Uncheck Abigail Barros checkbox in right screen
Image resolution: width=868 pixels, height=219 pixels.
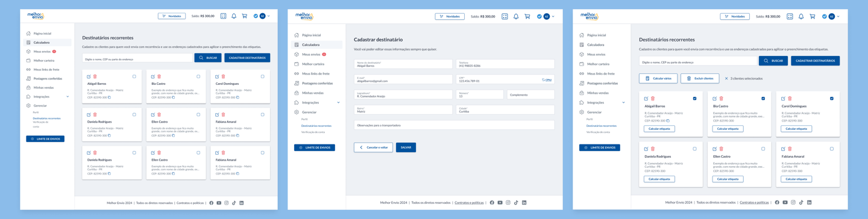coord(694,99)
